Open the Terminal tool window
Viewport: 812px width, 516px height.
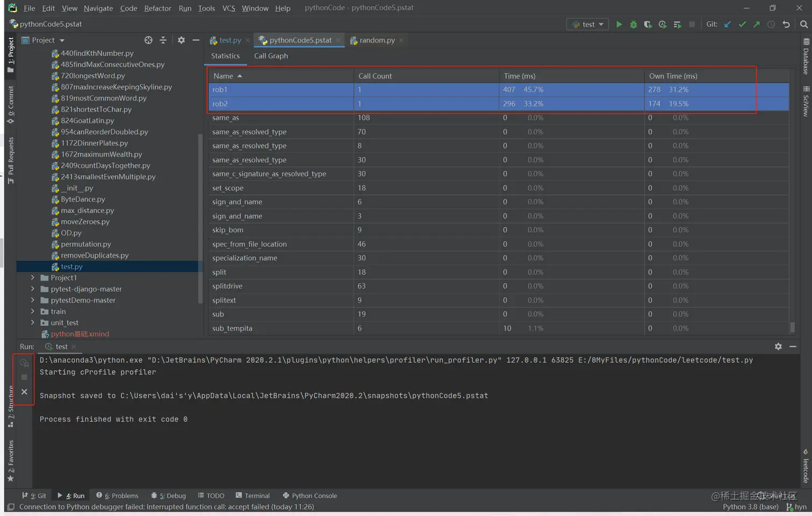252,496
